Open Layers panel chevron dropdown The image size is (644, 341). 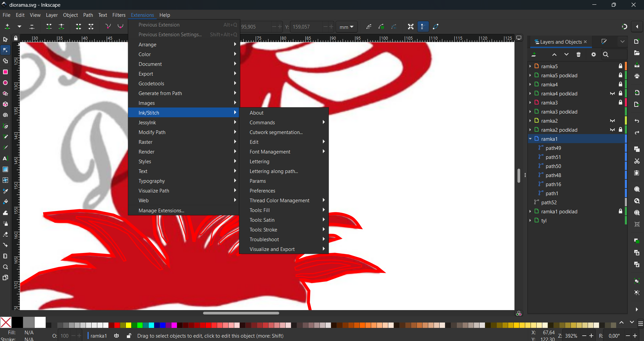click(x=623, y=42)
